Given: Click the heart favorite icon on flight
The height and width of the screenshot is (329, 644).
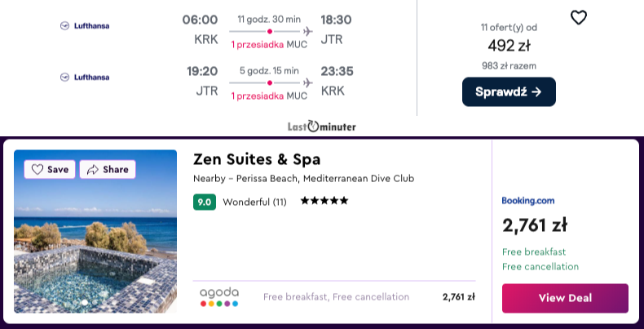Looking at the screenshot, I should (x=579, y=17).
